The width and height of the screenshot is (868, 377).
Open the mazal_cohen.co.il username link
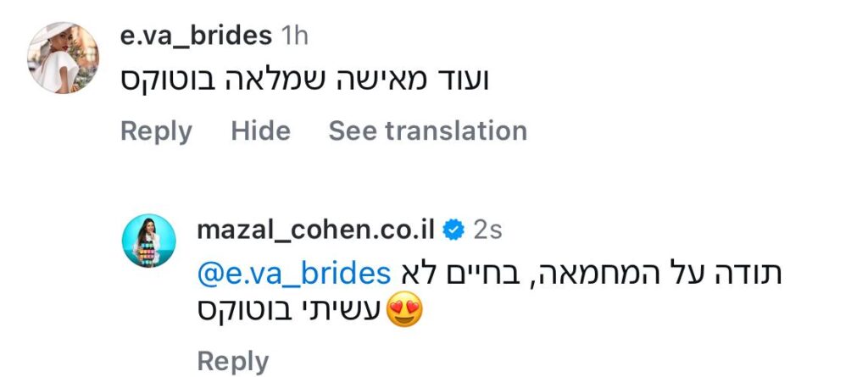[317, 229]
